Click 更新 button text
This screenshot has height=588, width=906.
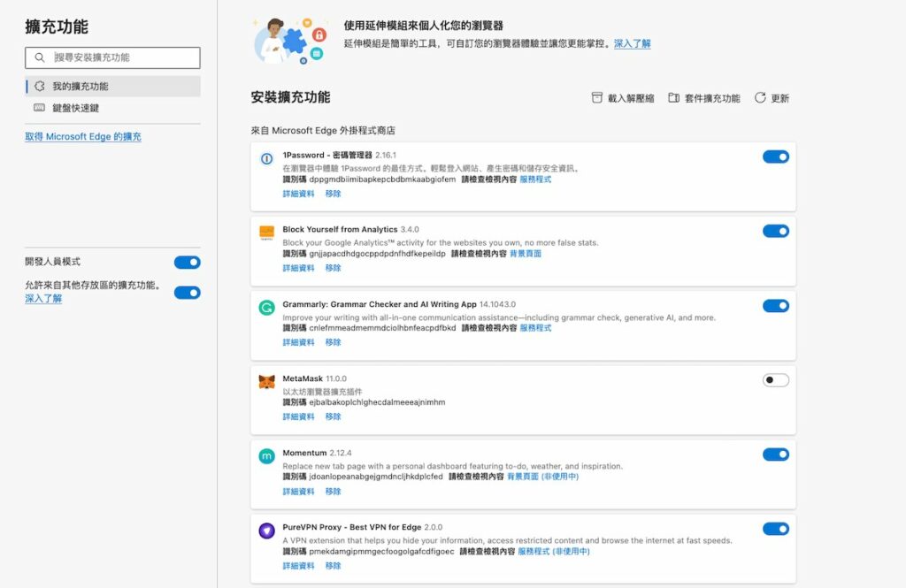[x=780, y=98]
